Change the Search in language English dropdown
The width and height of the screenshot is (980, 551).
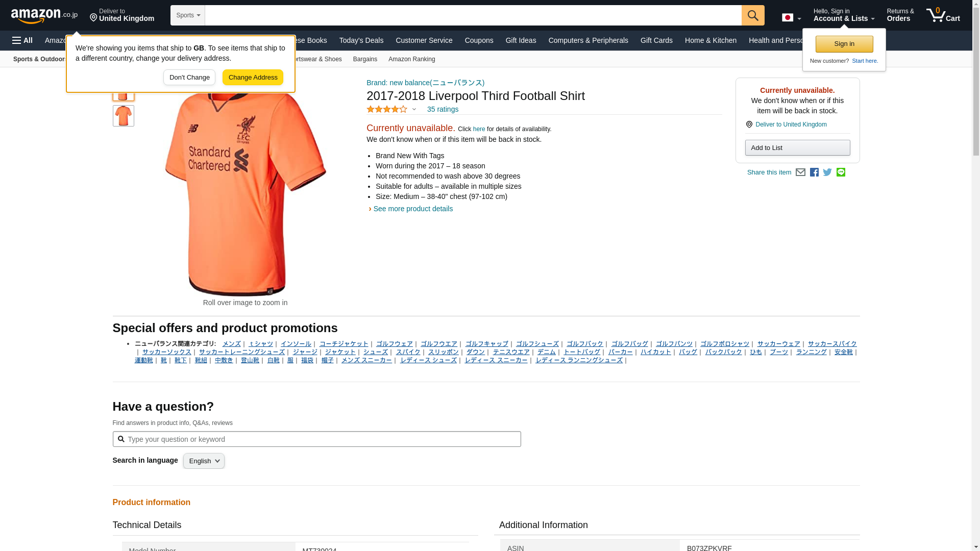tap(204, 461)
